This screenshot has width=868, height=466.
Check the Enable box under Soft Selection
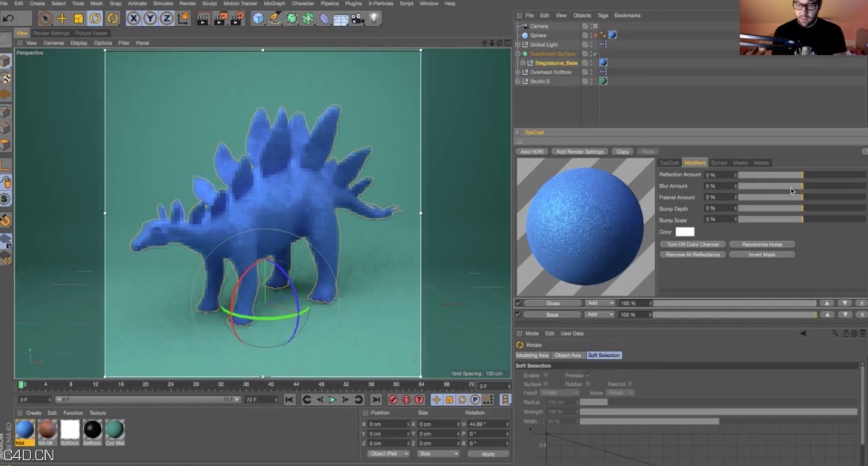click(x=546, y=375)
